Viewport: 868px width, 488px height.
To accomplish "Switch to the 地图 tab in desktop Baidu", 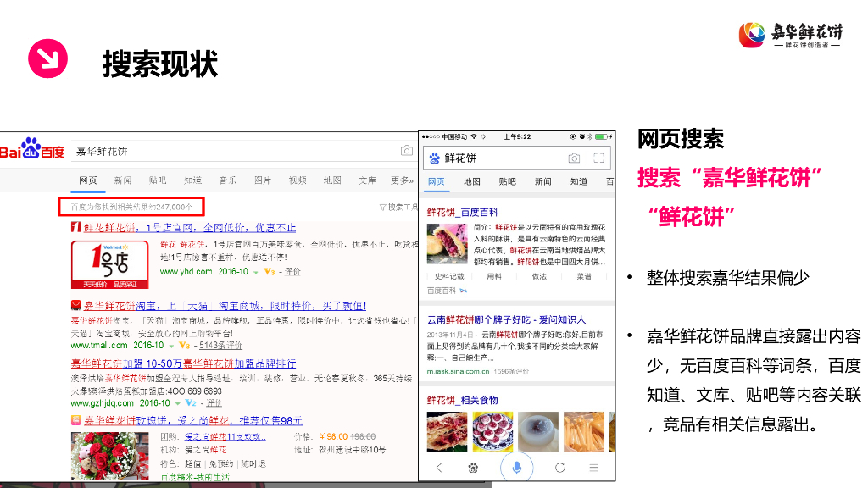I will coord(332,180).
